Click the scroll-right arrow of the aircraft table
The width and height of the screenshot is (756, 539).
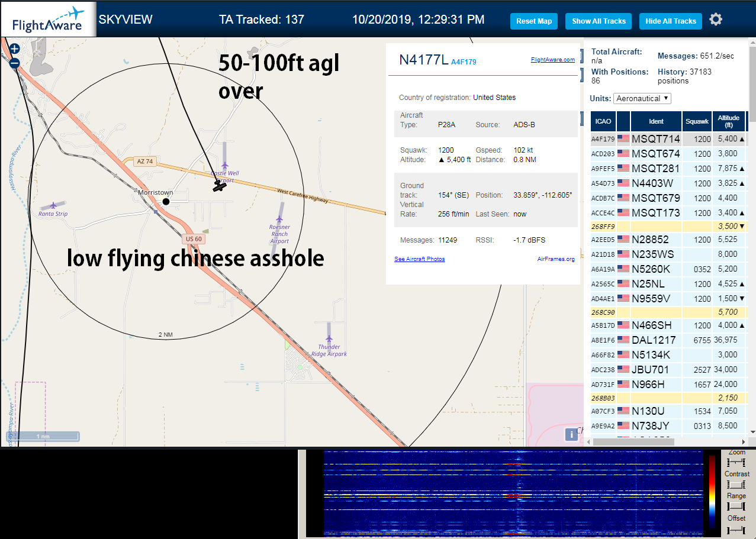(x=744, y=441)
